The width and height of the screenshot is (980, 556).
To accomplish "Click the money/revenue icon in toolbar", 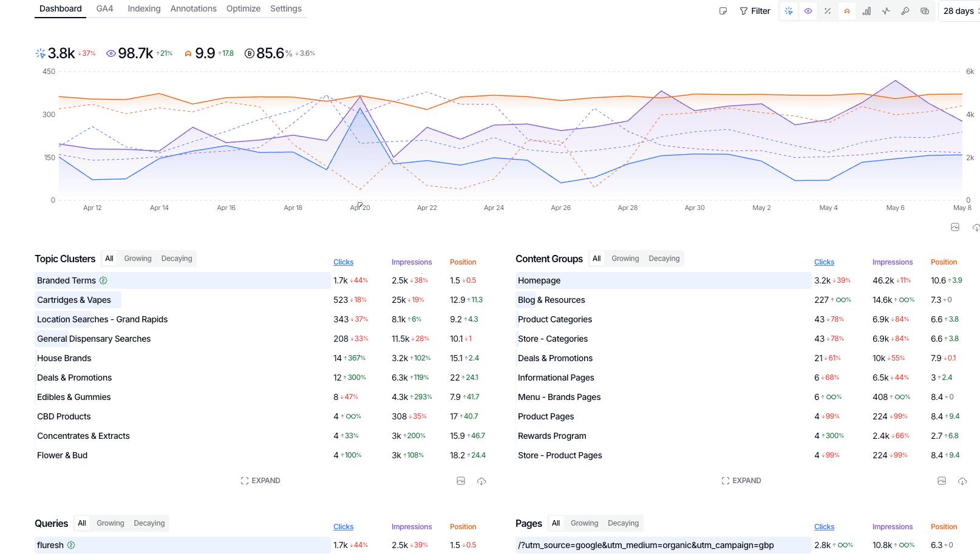I will (x=925, y=11).
